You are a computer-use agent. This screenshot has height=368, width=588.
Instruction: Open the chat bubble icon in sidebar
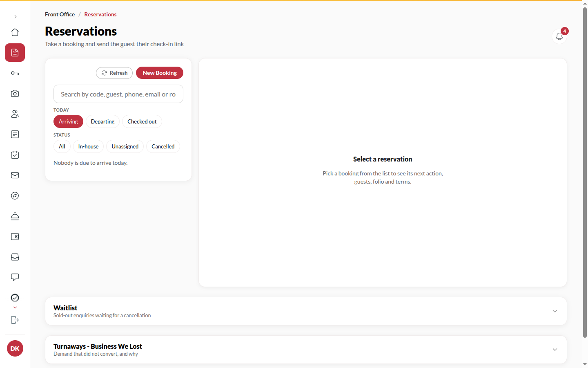(x=15, y=277)
